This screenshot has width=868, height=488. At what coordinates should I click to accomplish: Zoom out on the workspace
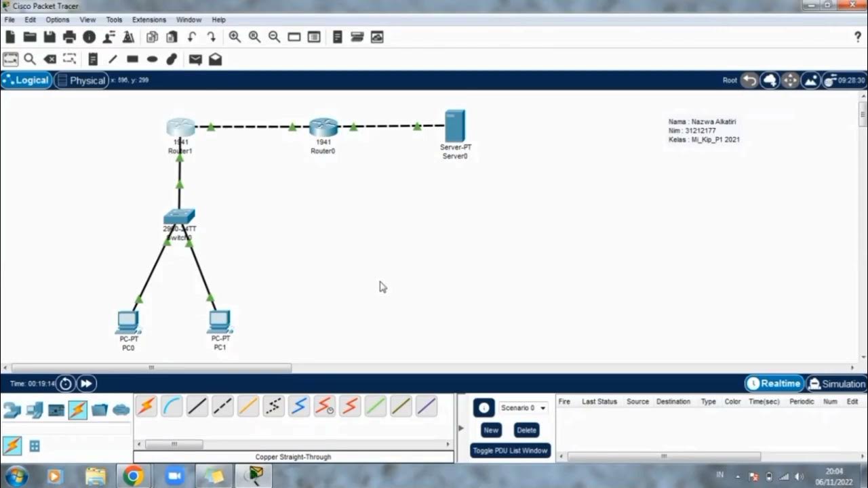[x=274, y=37]
